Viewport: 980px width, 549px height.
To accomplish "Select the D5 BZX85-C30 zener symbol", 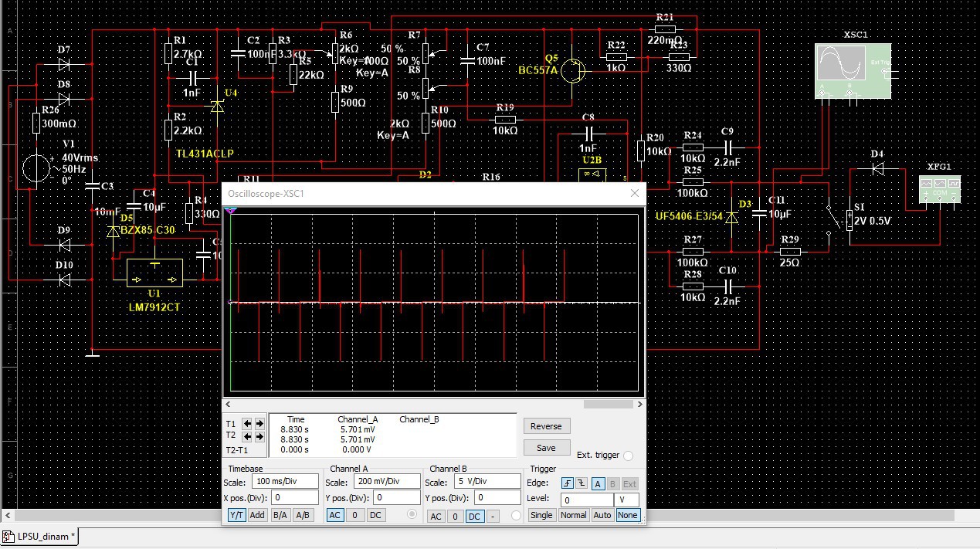I will coord(114,232).
